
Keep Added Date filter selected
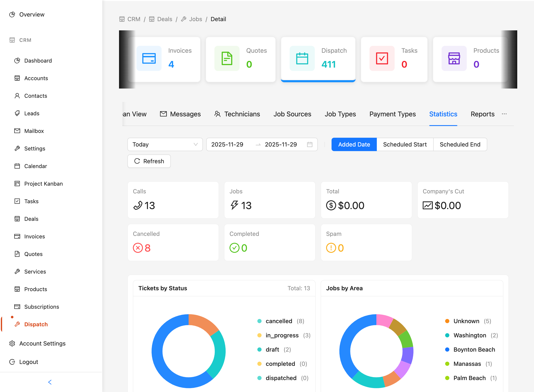click(354, 144)
